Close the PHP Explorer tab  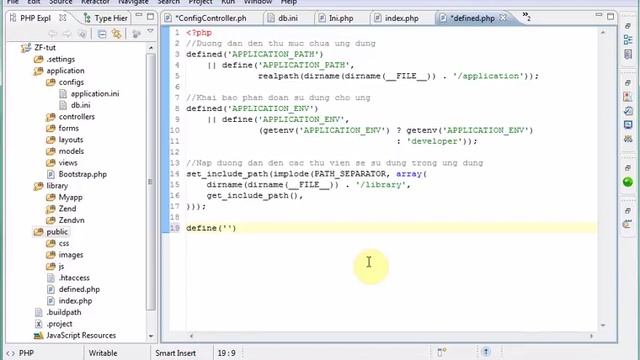pos(62,18)
